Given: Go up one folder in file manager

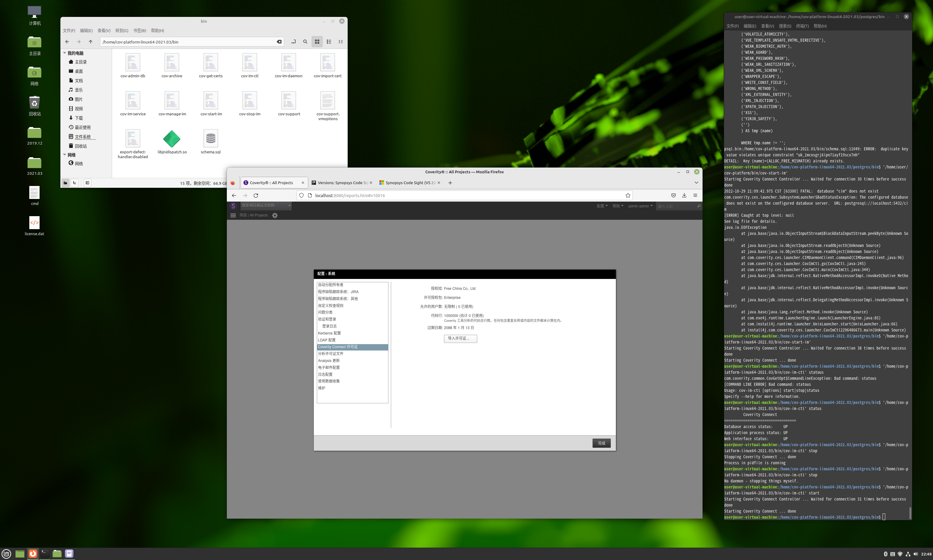Looking at the screenshot, I should pyautogui.click(x=91, y=42).
